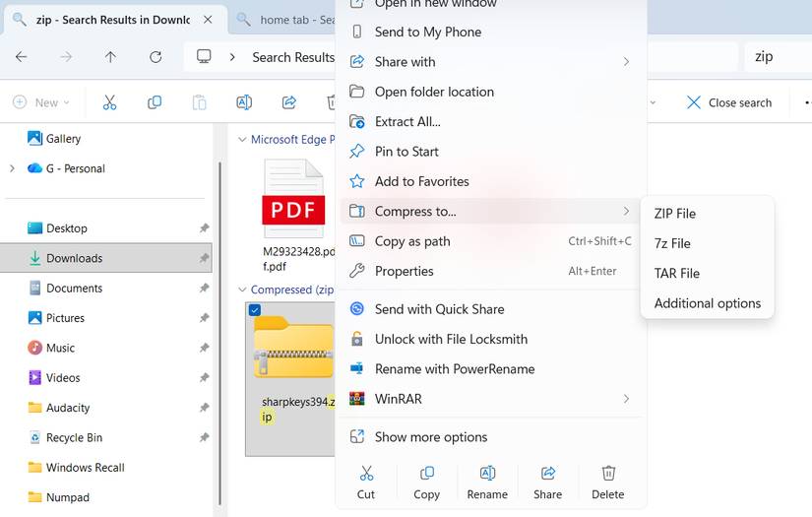Click pin icon beside Videos
The height and width of the screenshot is (517, 812).
click(x=204, y=377)
